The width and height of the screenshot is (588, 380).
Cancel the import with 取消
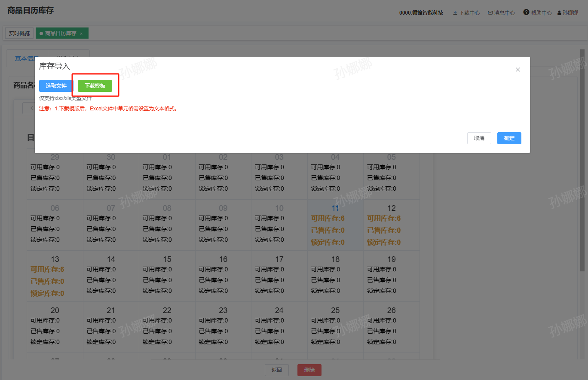click(479, 138)
